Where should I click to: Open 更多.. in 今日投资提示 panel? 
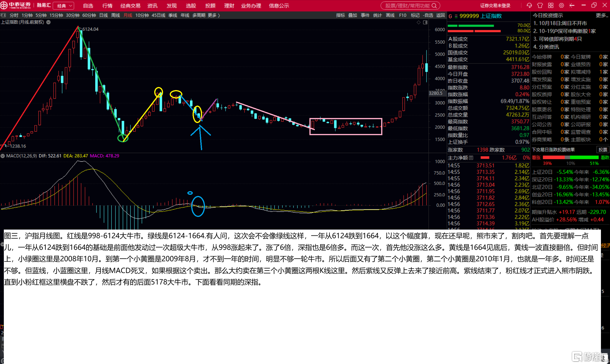tap(602, 15)
